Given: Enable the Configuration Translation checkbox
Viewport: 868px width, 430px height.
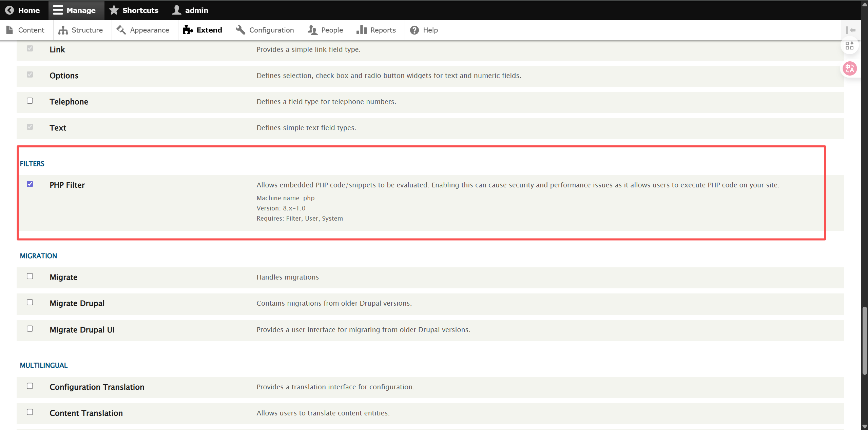Looking at the screenshot, I should (x=30, y=386).
